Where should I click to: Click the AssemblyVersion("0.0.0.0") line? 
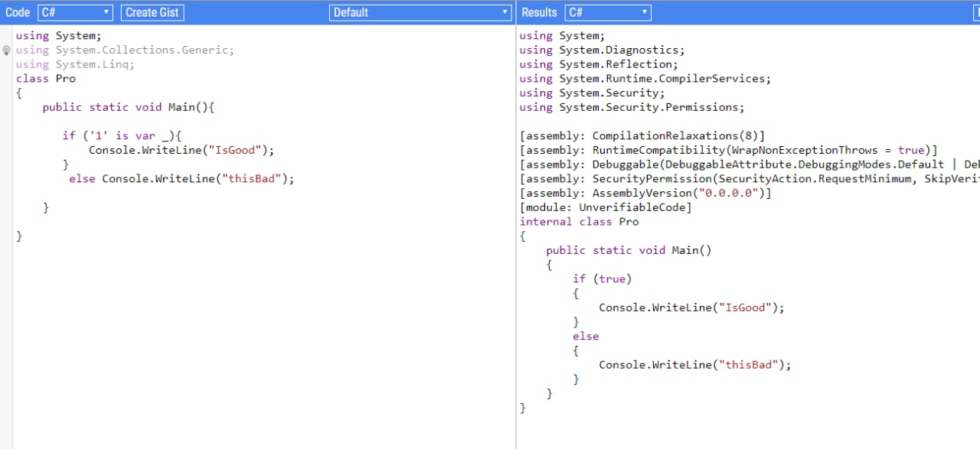(x=645, y=194)
